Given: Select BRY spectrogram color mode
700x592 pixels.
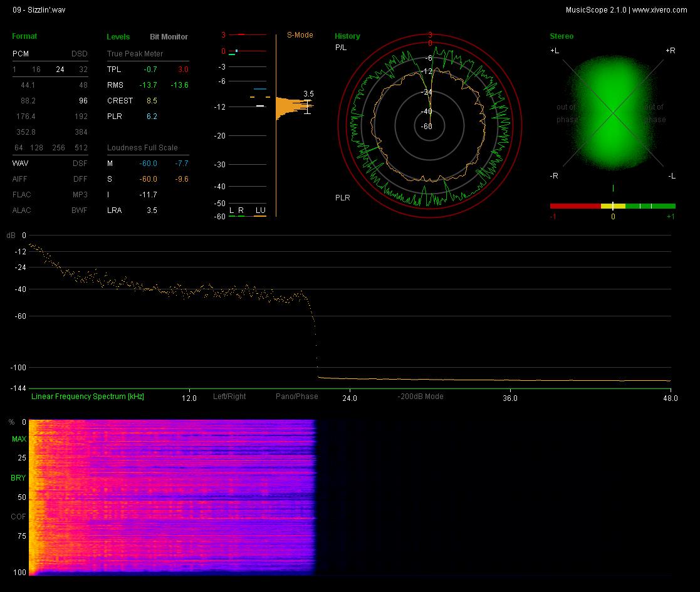Looking at the screenshot, I should [18, 478].
